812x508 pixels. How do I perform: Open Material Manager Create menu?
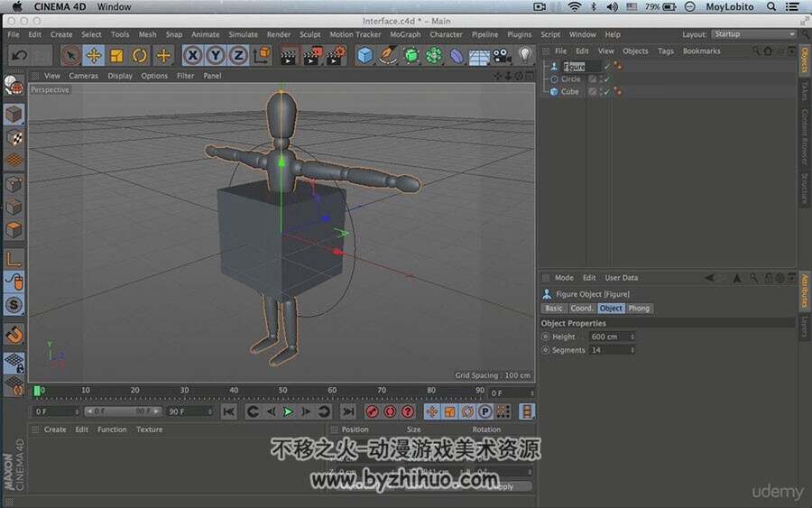point(55,429)
